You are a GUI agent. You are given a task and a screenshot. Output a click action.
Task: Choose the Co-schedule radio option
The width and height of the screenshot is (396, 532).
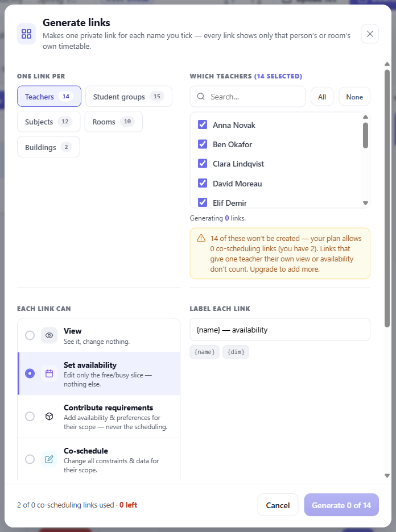[x=30, y=459]
